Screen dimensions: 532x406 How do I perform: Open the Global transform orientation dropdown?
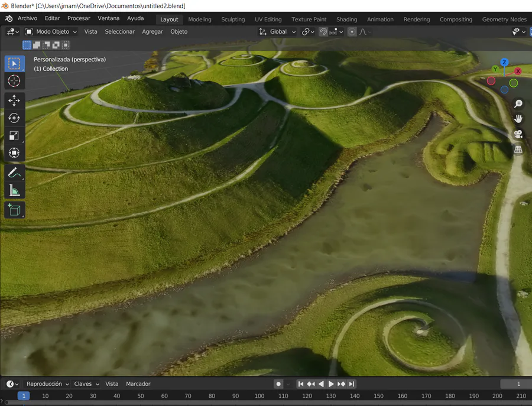tap(277, 32)
